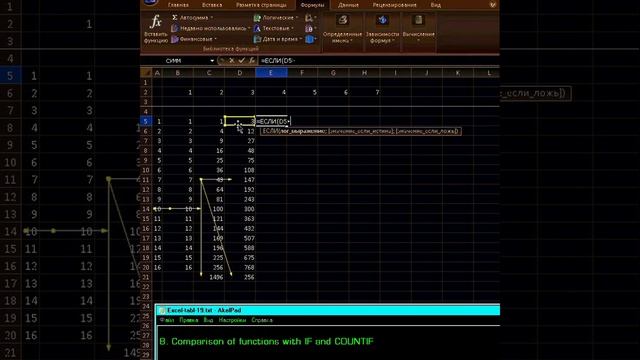Switch to the Главная ribbon tab
The height and width of the screenshot is (360, 640).
point(178,5)
